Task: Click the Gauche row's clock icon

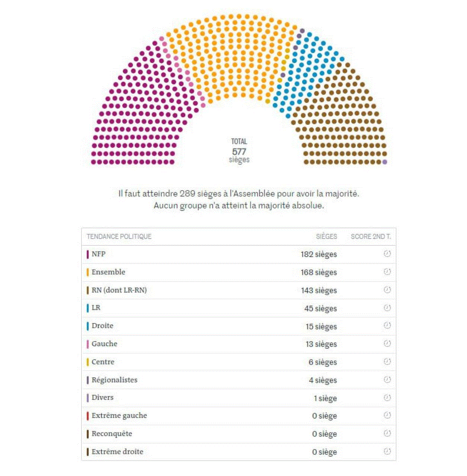Action: (387, 344)
